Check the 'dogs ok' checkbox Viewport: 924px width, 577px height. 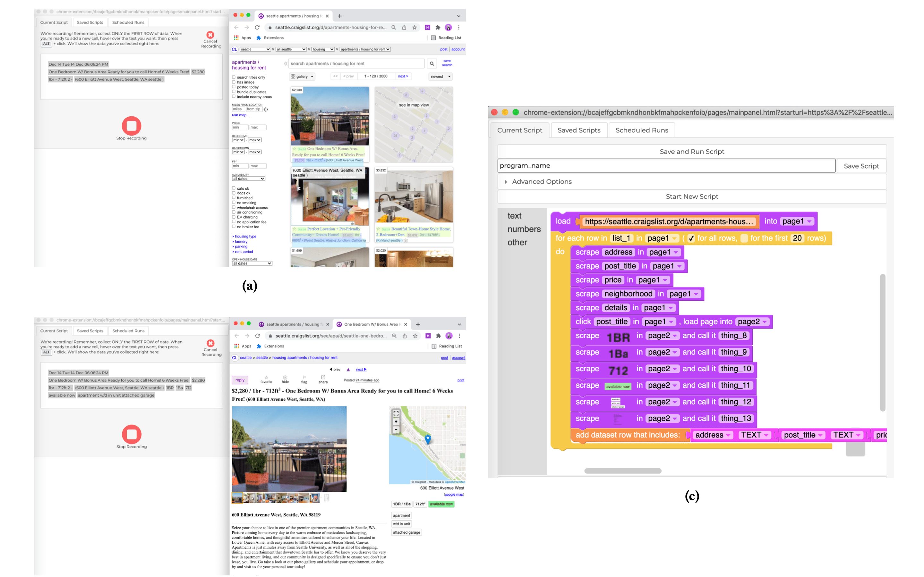[233, 193]
